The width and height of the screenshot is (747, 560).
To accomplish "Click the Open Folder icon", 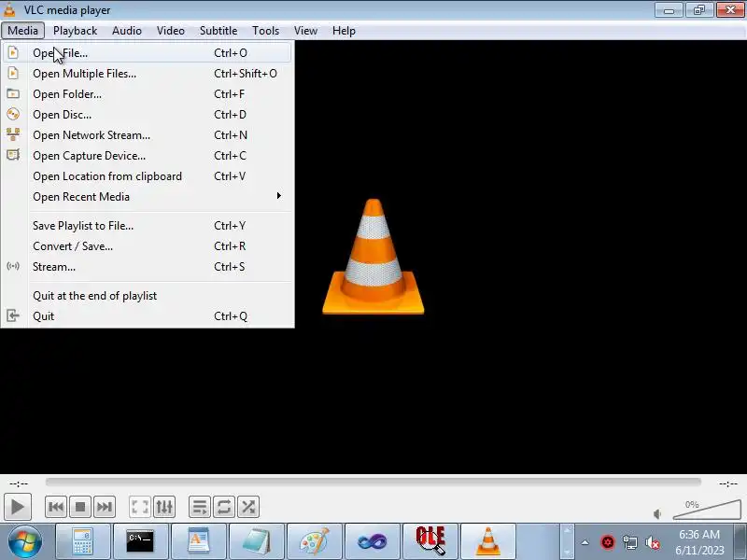I will [13, 94].
